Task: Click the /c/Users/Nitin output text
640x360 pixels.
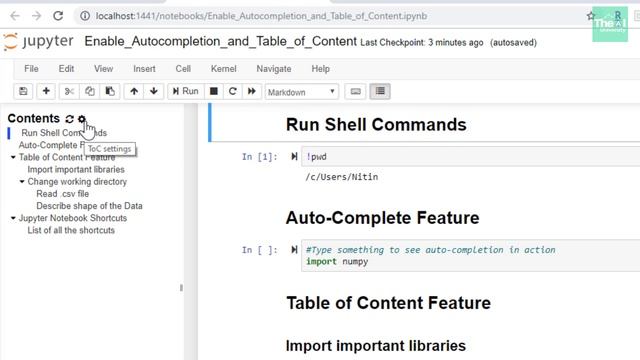Action: click(x=342, y=177)
